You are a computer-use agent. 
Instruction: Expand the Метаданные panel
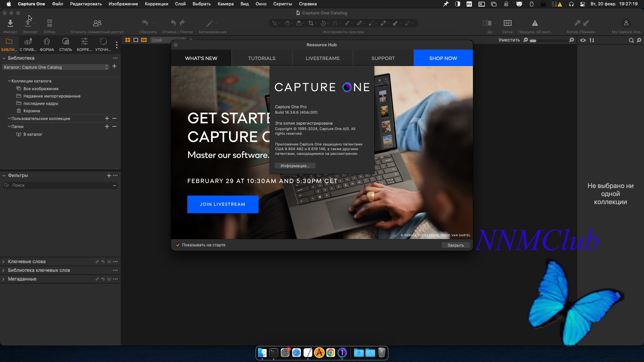(x=3, y=279)
